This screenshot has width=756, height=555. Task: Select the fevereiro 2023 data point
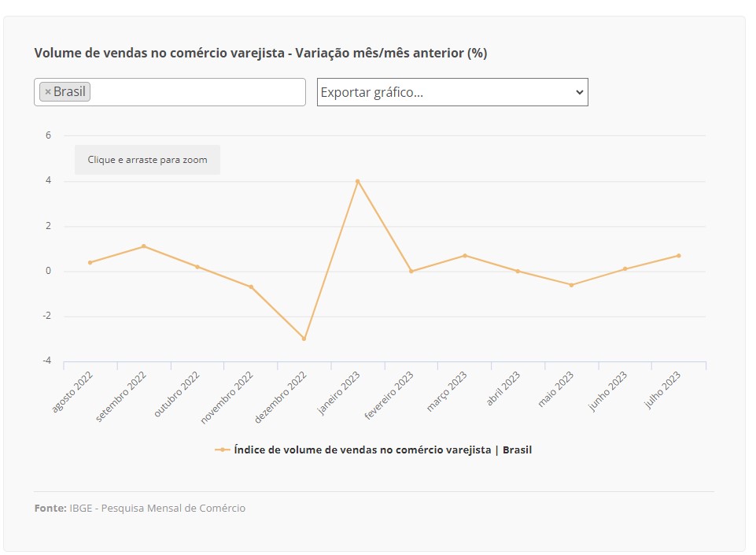coord(411,271)
